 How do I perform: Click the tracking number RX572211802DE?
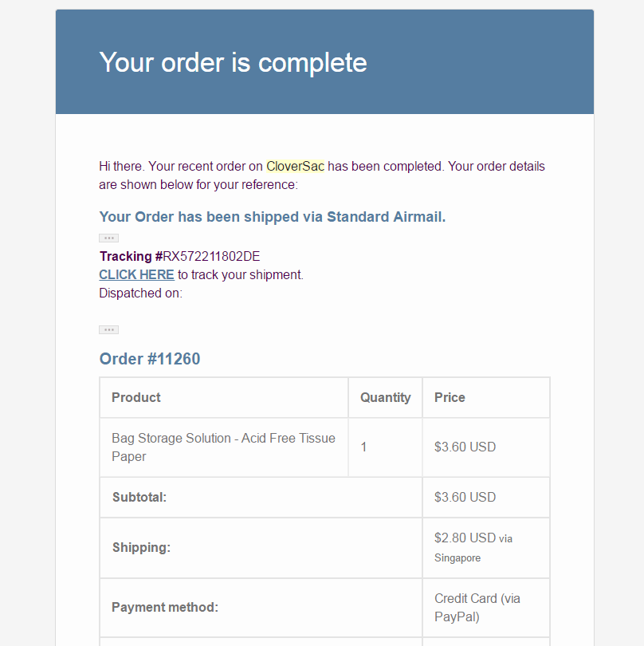tap(211, 256)
